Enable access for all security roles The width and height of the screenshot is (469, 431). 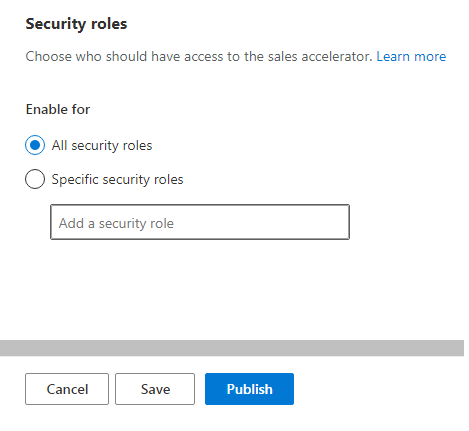[35, 145]
